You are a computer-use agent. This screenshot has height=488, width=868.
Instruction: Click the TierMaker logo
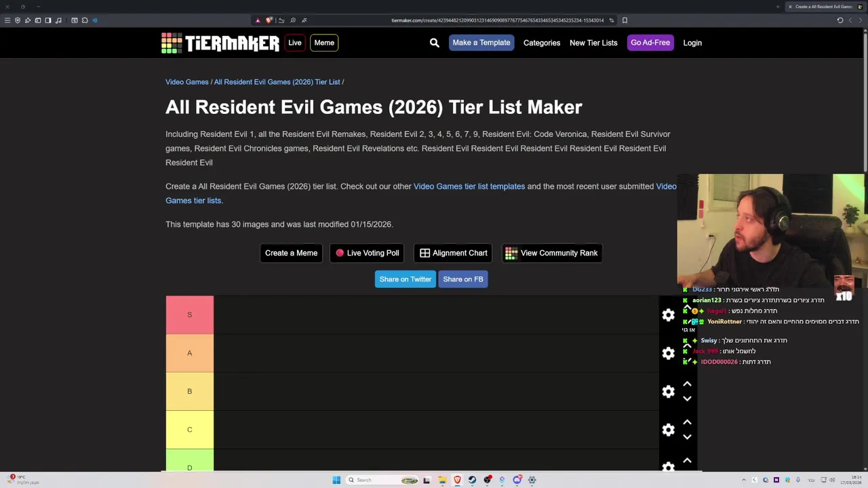[x=220, y=43]
